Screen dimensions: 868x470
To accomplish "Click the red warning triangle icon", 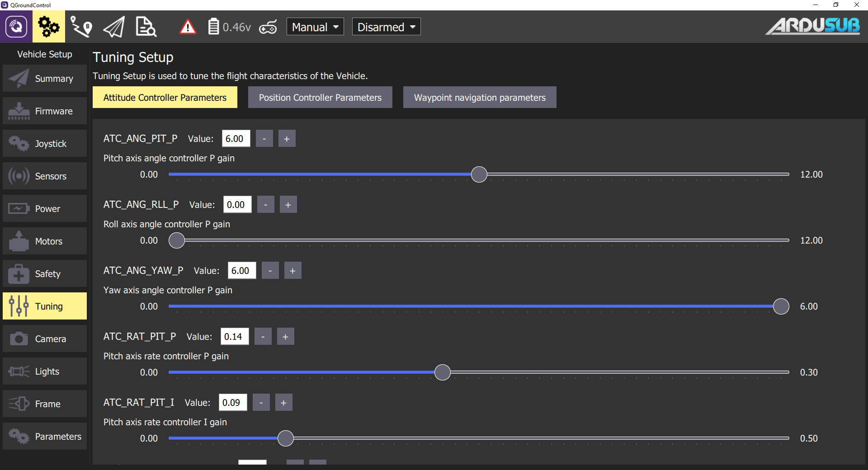I will coord(188,27).
